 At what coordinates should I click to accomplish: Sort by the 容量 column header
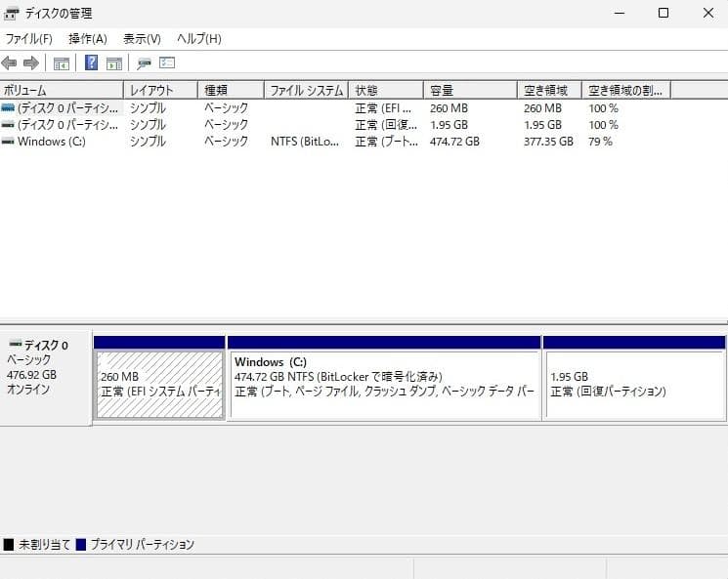click(x=470, y=90)
